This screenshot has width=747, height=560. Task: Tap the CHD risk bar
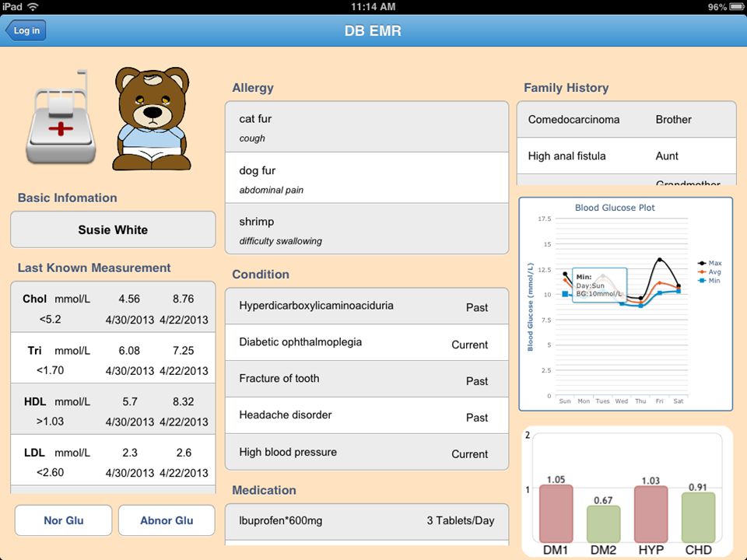pos(699,518)
